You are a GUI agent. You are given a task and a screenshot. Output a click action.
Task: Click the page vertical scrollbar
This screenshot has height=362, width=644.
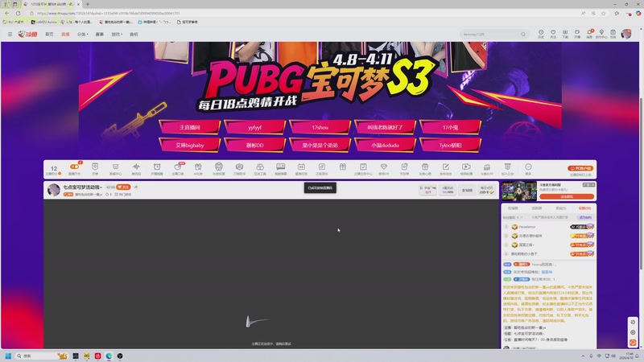[x=641, y=184]
